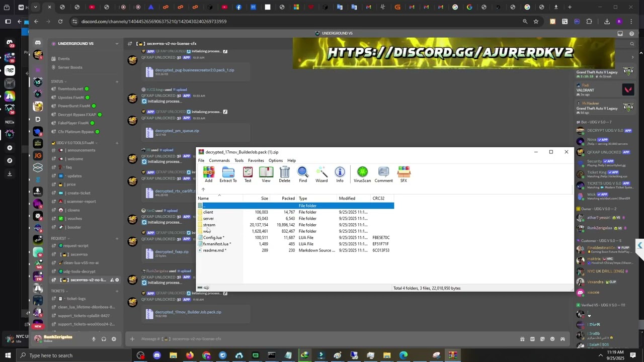
Task: Click the Add icon in WinRAR toolbar
Action: pos(208,174)
